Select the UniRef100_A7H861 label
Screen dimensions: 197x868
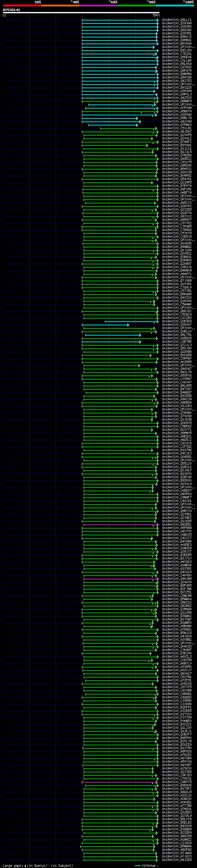176,629
